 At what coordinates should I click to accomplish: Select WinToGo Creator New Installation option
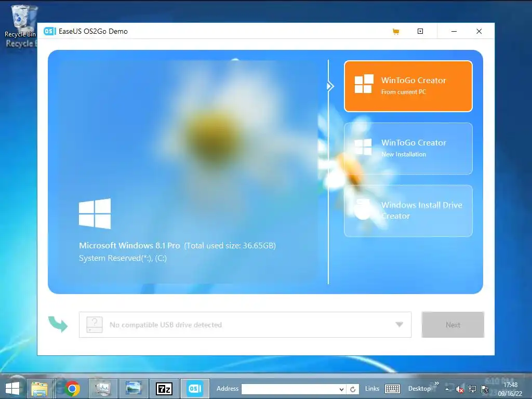coord(408,149)
